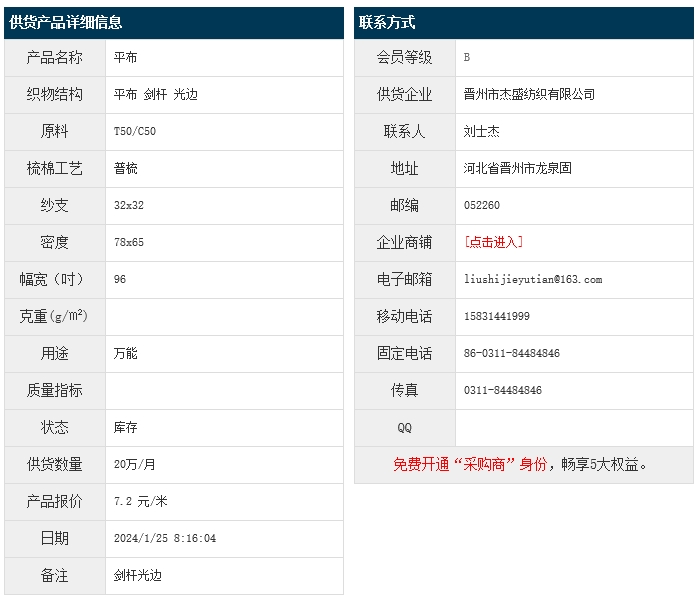
Task: Click the address 河北省晋州市龙泉固
Action: [x=518, y=168]
